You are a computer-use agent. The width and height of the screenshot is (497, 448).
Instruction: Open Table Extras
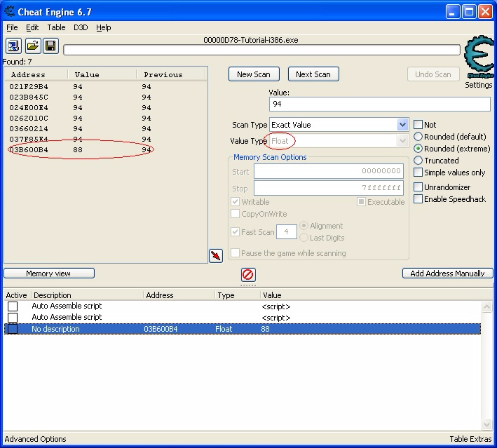coord(470,439)
